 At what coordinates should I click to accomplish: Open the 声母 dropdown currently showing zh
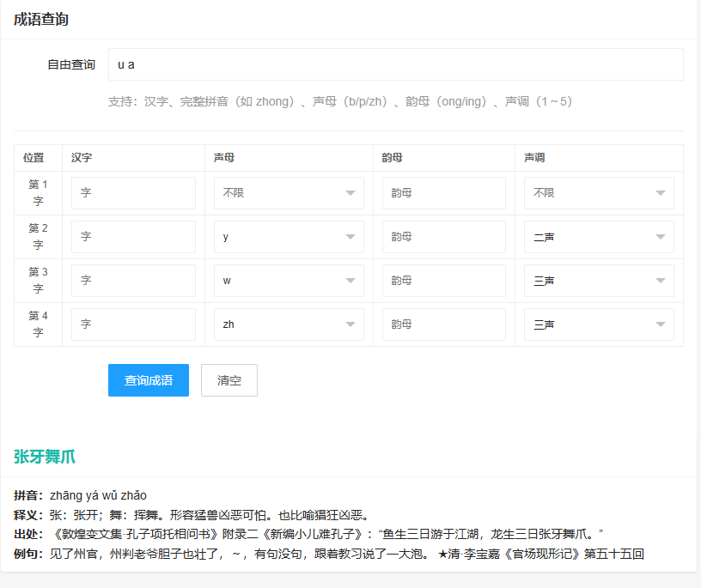pos(289,324)
